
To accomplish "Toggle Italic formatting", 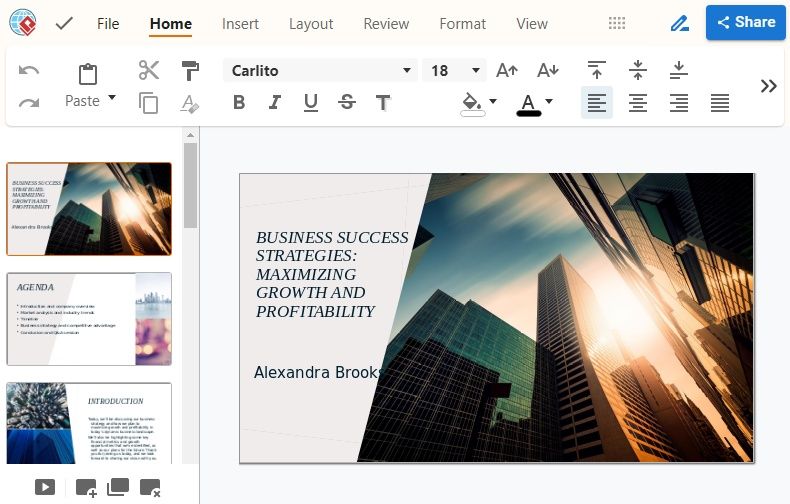I will 275,103.
